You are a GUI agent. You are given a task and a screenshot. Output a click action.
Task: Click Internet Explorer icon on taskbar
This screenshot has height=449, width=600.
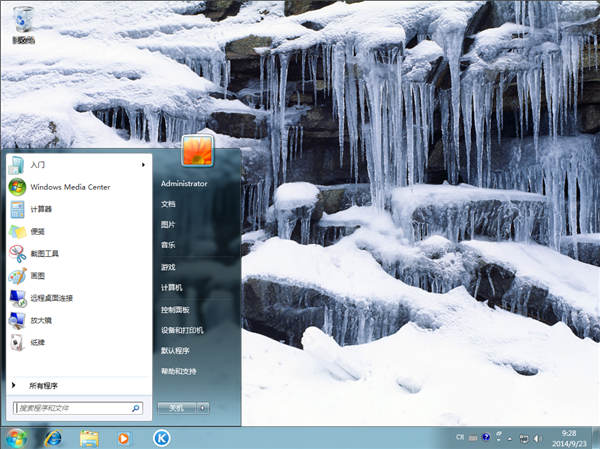coord(52,438)
